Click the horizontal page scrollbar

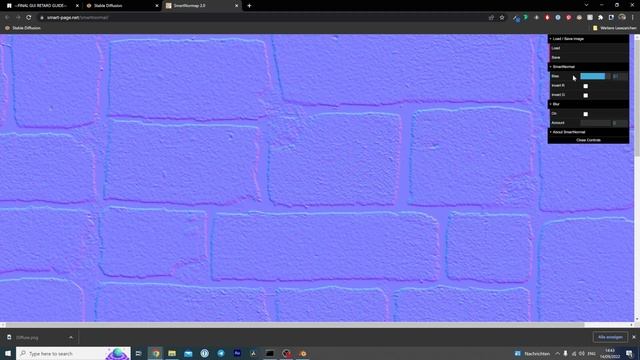(x=295, y=325)
